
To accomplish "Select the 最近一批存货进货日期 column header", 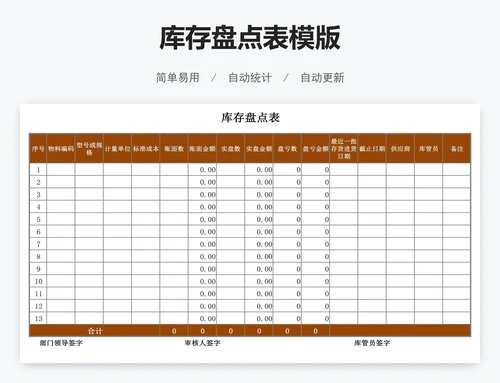I will click(344, 149).
